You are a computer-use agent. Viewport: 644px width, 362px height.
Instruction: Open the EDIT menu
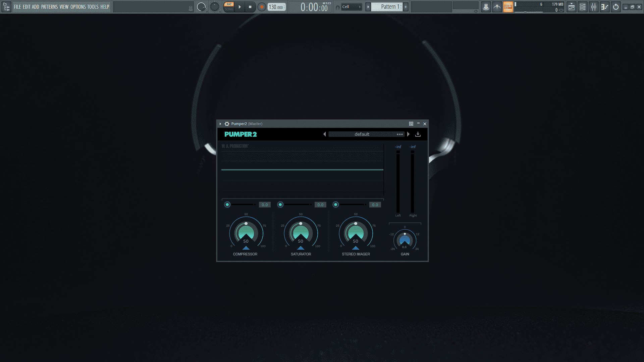26,7
